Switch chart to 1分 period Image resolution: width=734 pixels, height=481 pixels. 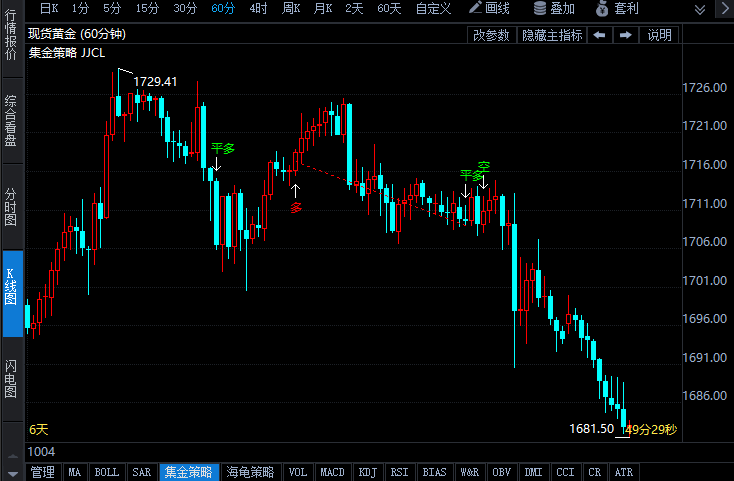[x=80, y=8]
